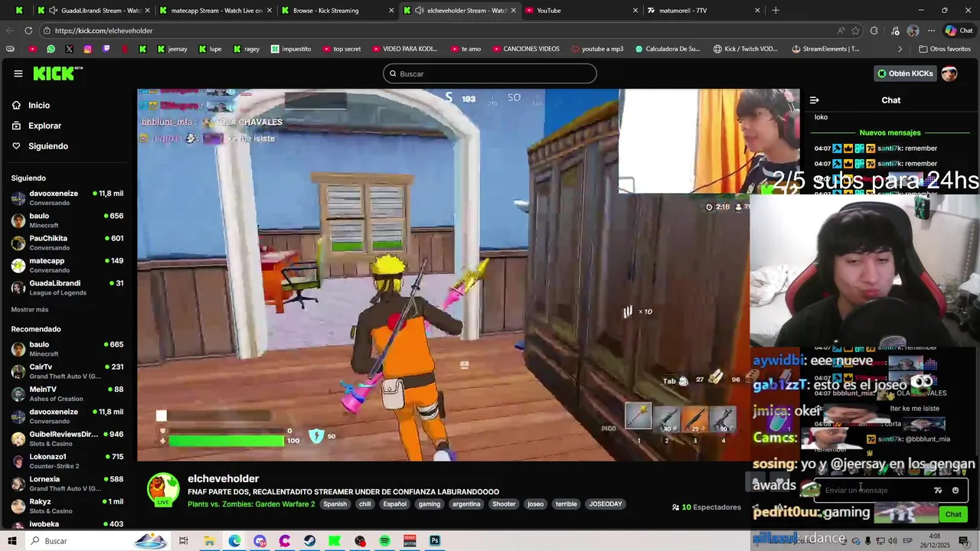Image resolution: width=980 pixels, height=551 pixels.
Task: Click the browser address bar
Action: 436,31
